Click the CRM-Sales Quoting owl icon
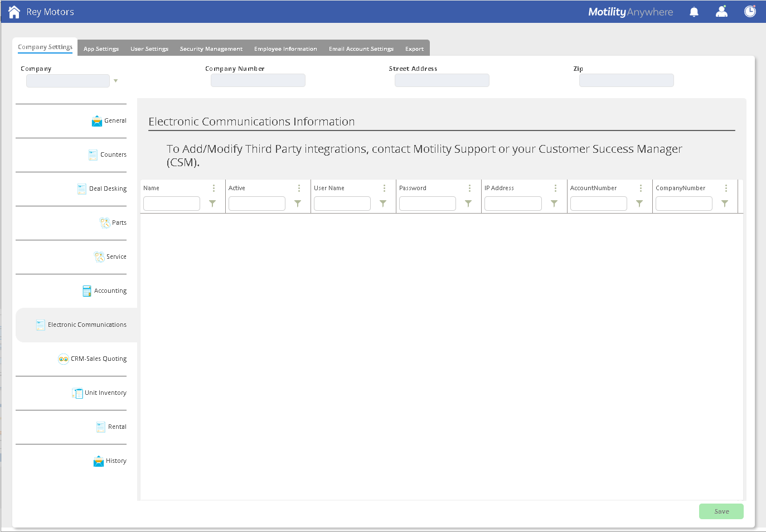766x532 pixels. pyautogui.click(x=64, y=359)
